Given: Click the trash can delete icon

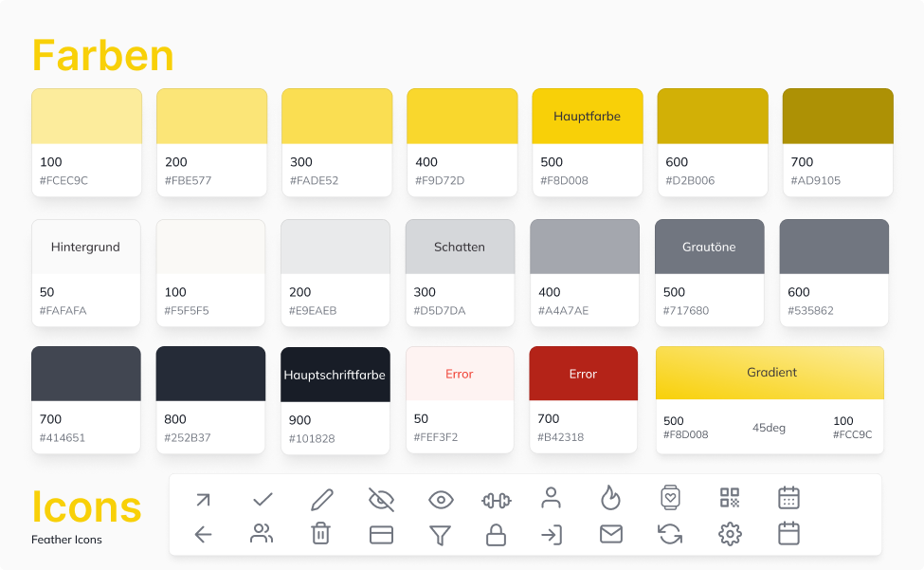Looking at the screenshot, I should [321, 534].
